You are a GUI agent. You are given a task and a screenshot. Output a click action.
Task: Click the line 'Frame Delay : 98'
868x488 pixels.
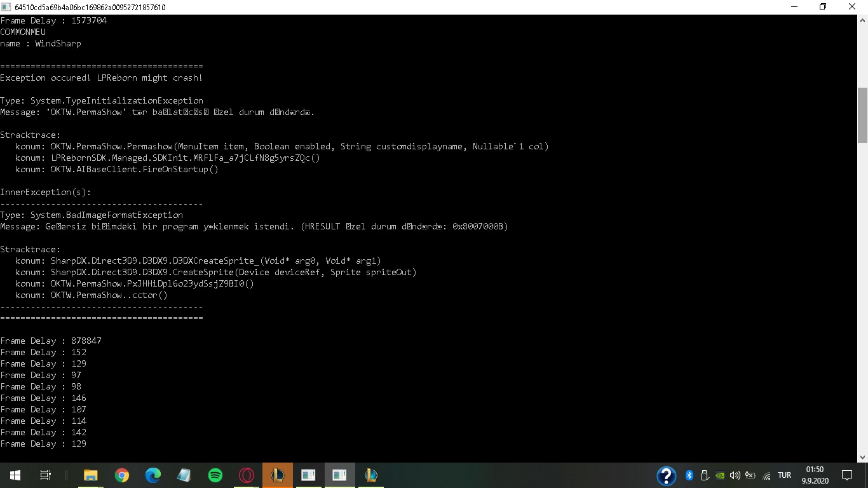pos(41,386)
